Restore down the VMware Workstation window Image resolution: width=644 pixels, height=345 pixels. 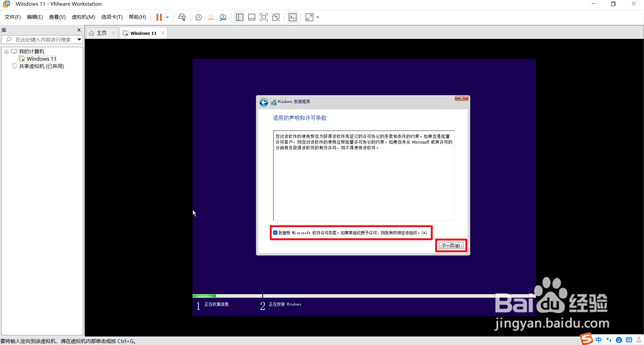(x=613, y=4)
